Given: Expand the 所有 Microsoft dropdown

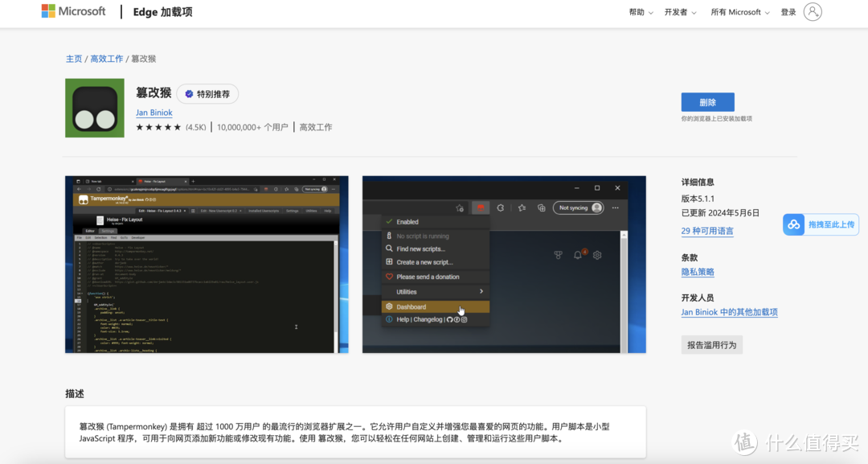Looking at the screenshot, I should [x=740, y=12].
